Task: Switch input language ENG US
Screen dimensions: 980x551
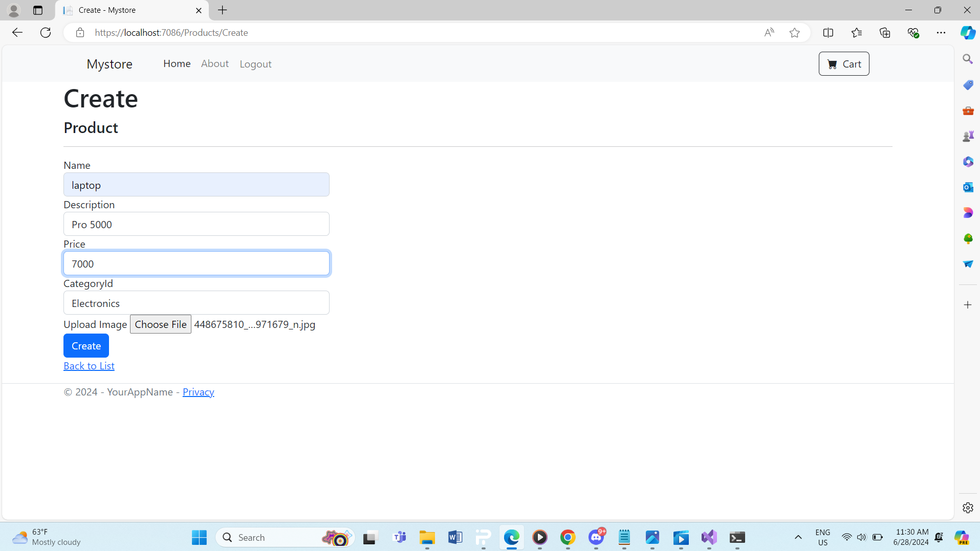Action: 823,537
